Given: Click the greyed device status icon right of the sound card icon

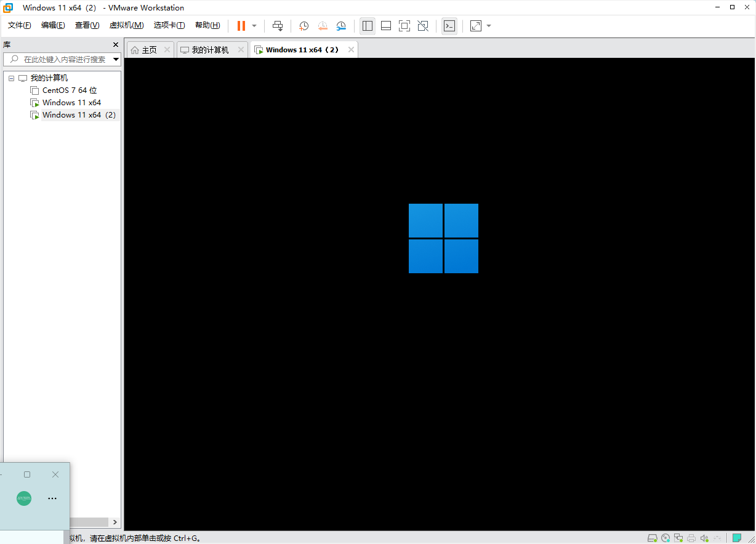Looking at the screenshot, I should 717,538.
